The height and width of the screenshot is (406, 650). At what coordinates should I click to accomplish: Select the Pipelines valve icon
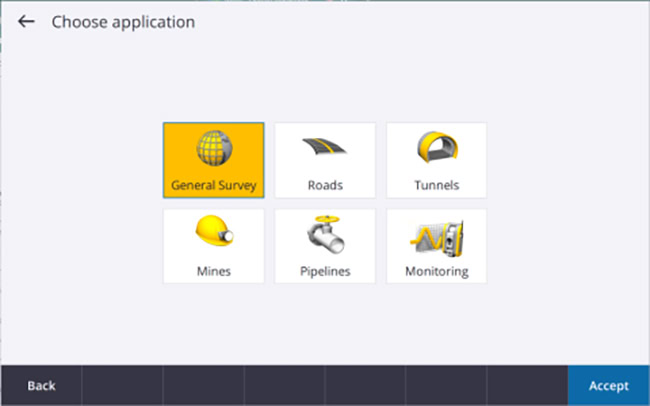tap(326, 234)
